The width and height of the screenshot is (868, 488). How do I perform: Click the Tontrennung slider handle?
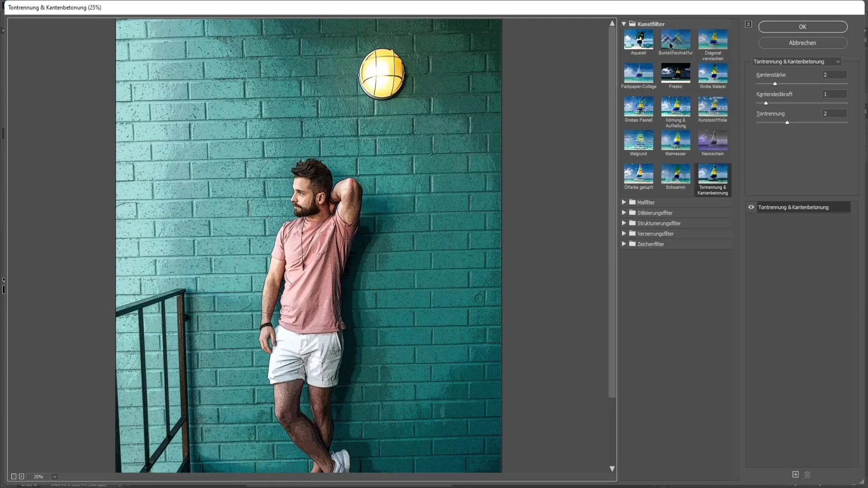tap(787, 122)
